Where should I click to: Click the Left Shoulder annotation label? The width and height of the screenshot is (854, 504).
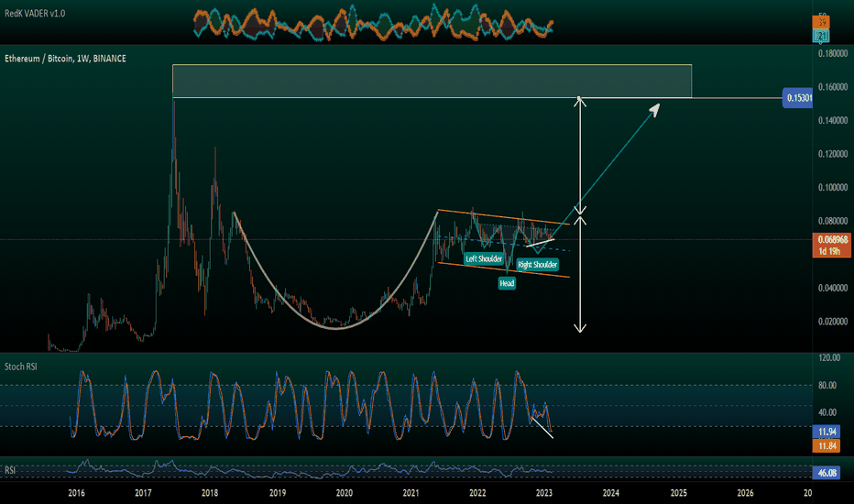484,258
